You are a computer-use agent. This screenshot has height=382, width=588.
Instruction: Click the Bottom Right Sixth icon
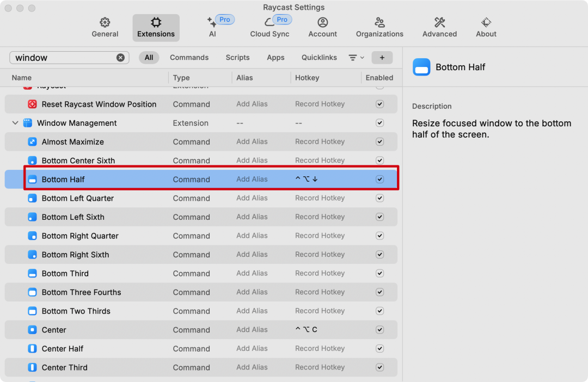(x=32, y=255)
